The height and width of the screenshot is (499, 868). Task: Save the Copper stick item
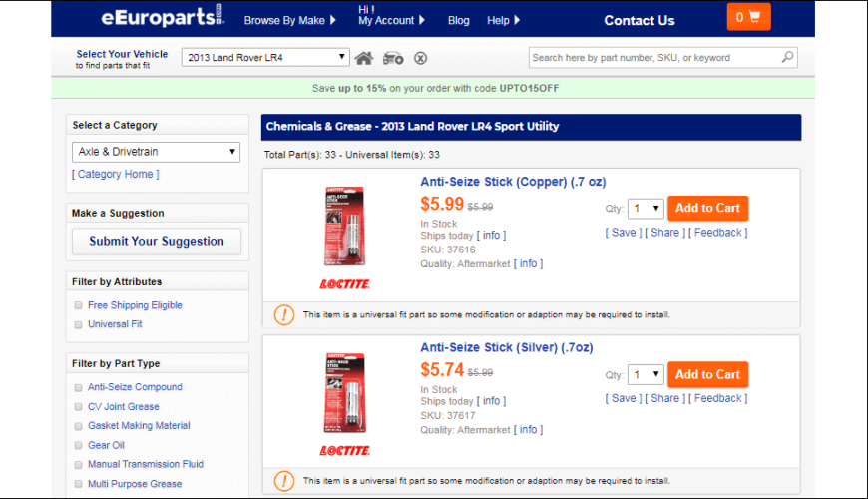pyautogui.click(x=624, y=233)
